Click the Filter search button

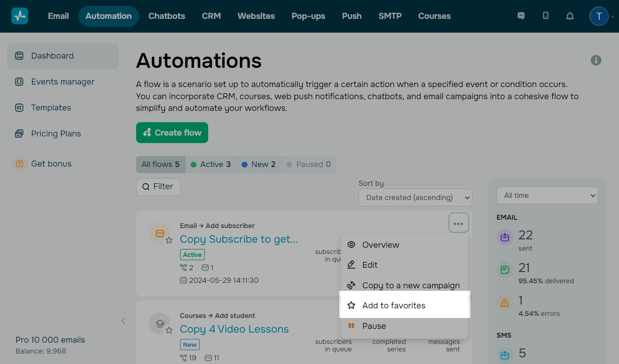click(158, 187)
